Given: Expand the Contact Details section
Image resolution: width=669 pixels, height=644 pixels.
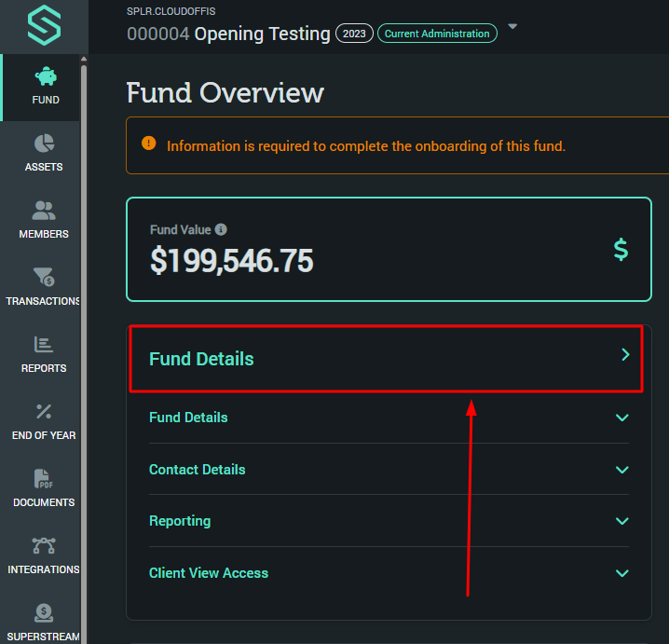Looking at the screenshot, I should click(x=622, y=470).
